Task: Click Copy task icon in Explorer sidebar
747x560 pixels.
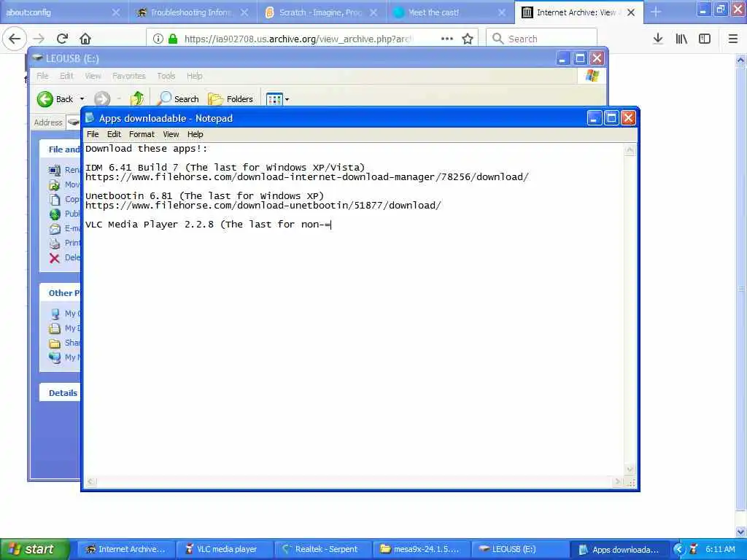Action: (55, 199)
